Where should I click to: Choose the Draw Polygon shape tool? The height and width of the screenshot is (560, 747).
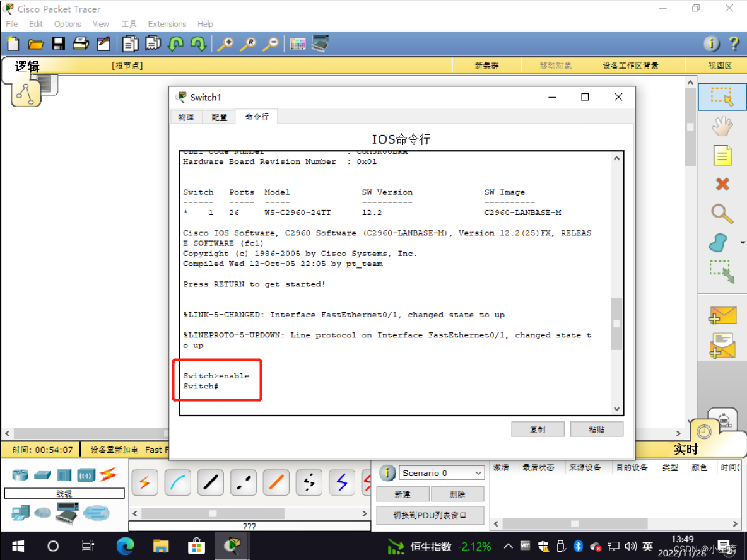(x=719, y=242)
